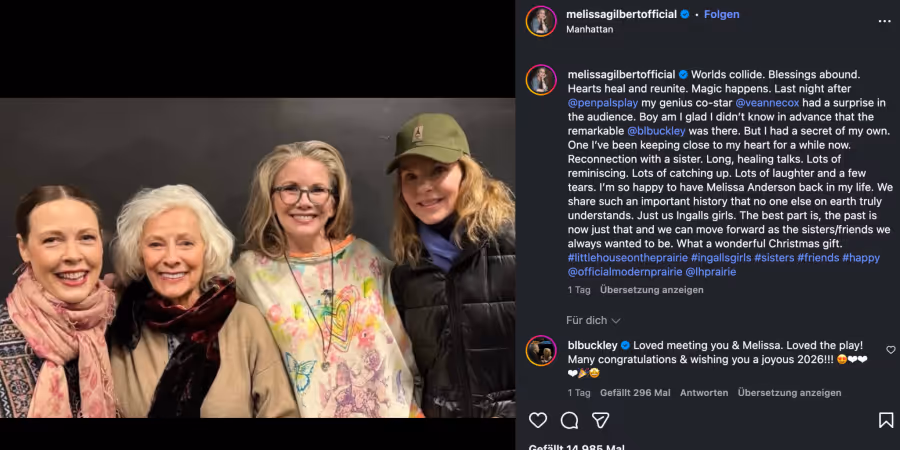Screen dimensions: 900x450
Task: Click the comment speech bubble icon
Action: click(570, 420)
